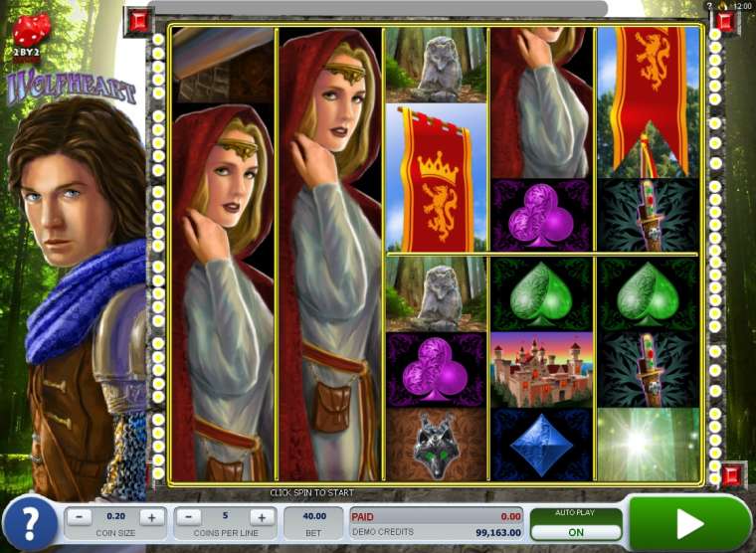Select the upper jeweled dagger symbol

[x=648, y=215]
